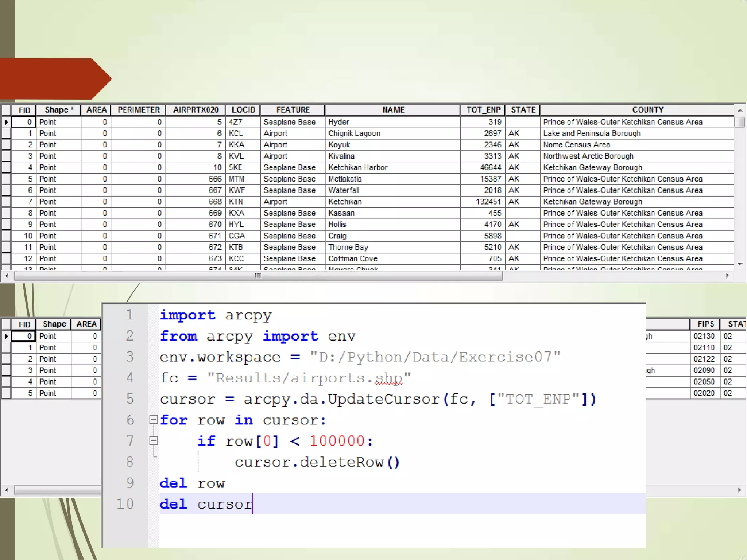Image resolution: width=747 pixels, height=560 pixels.
Task: Click top table horizontal scroll left arrow
Action: (x=7, y=276)
